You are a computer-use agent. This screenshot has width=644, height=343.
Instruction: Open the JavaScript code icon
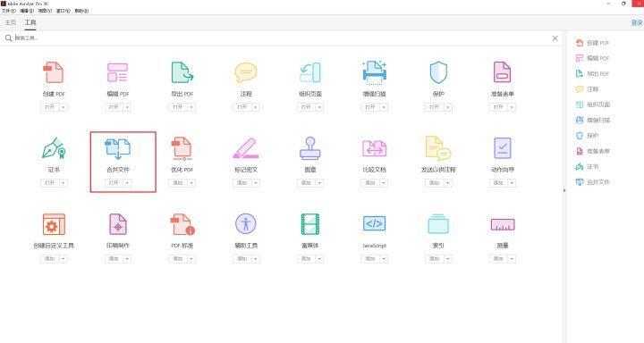[374, 224]
